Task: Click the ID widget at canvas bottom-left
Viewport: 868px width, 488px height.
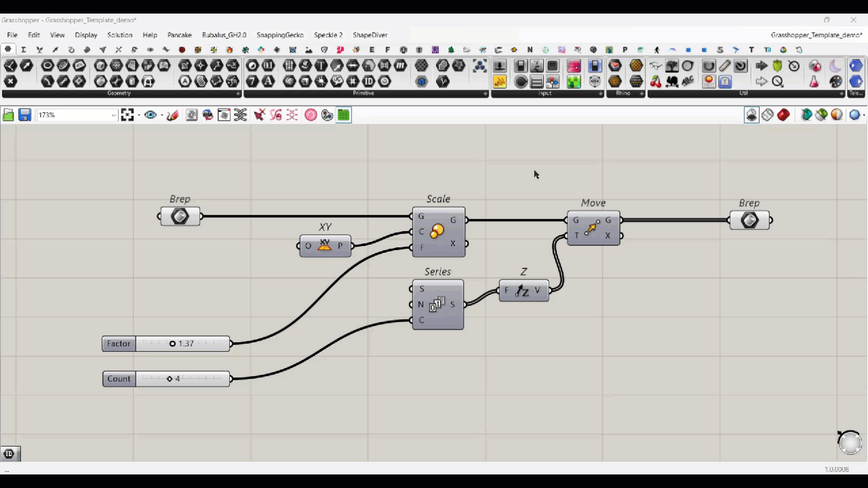Action: pos(9,454)
